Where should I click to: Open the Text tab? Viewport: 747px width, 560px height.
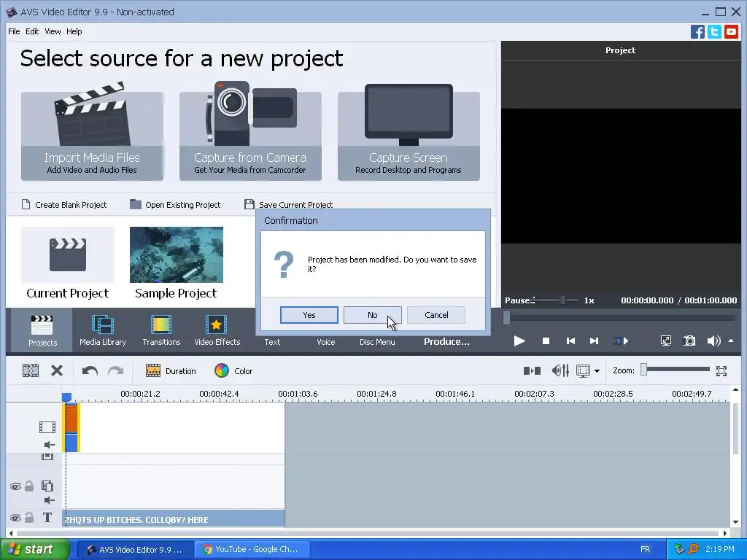click(x=272, y=342)
